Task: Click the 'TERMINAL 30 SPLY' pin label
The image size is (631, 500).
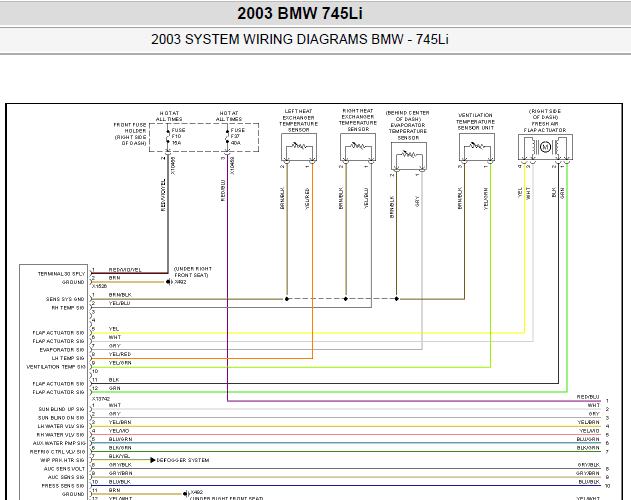Action: (x=61, y=274)
